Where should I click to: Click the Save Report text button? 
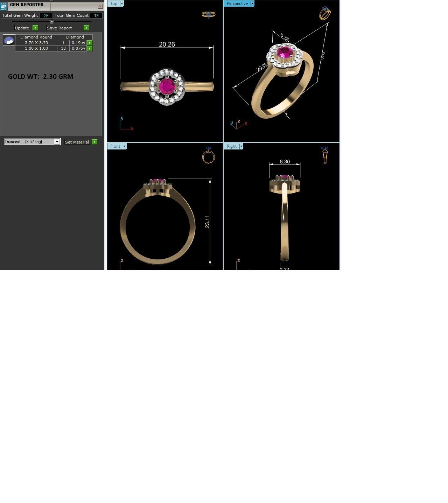[x=64, y=28]
